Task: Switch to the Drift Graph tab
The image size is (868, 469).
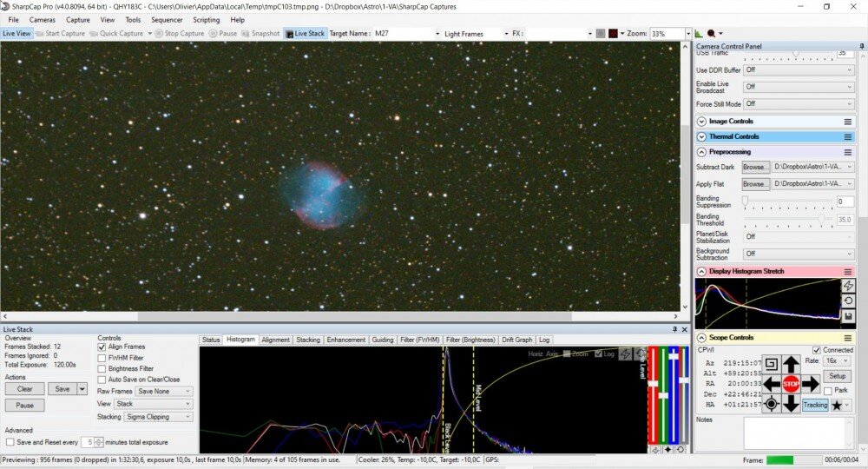Action: [x=517, y=340]
